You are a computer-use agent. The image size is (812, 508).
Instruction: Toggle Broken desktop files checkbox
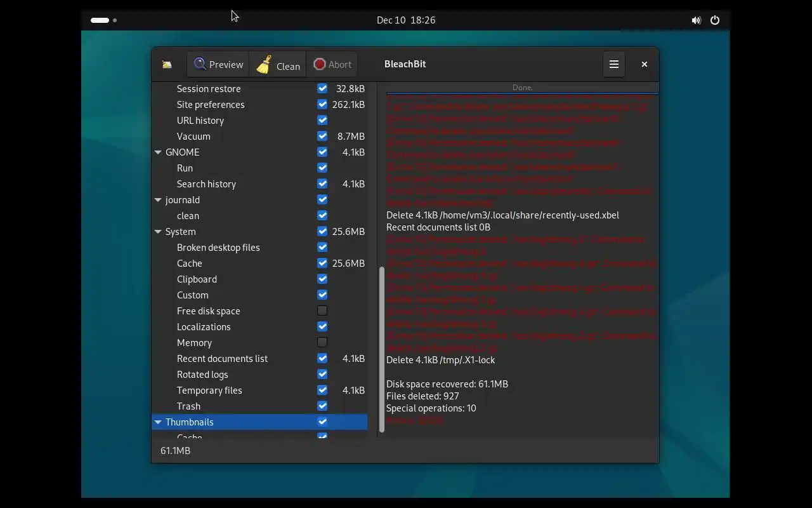click(322, 248)
